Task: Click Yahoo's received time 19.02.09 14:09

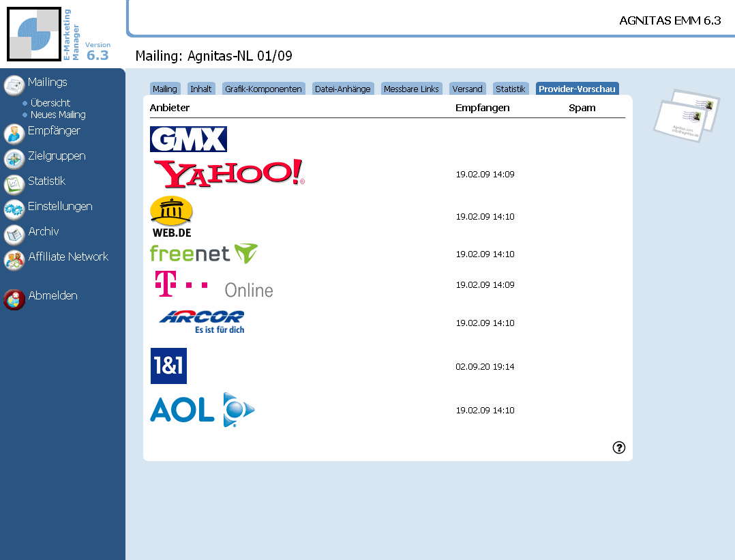Action: click(485, 175)
